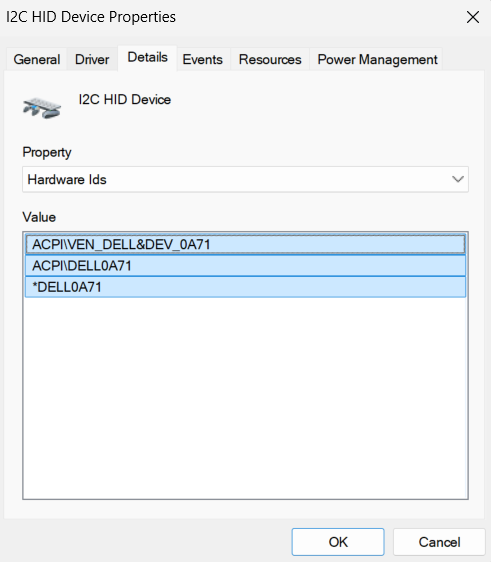Dismiss the dialog with Cancel
This screenshot has height=562, width=491.
[x=439, y=542]
